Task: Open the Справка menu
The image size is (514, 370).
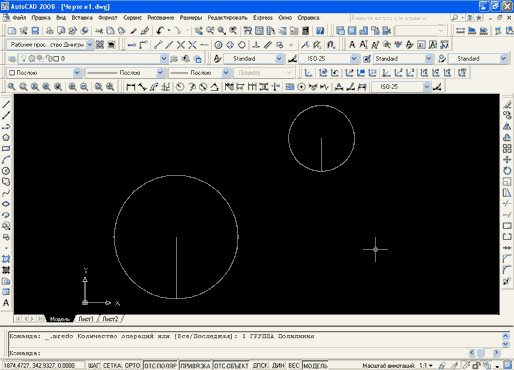Action: 309,18
